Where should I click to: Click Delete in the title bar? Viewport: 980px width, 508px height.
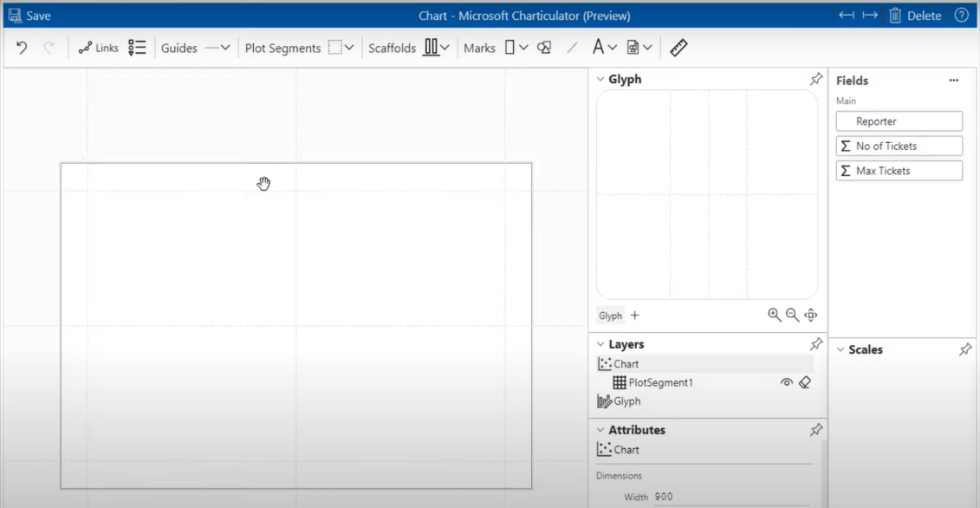pos(915,16)
